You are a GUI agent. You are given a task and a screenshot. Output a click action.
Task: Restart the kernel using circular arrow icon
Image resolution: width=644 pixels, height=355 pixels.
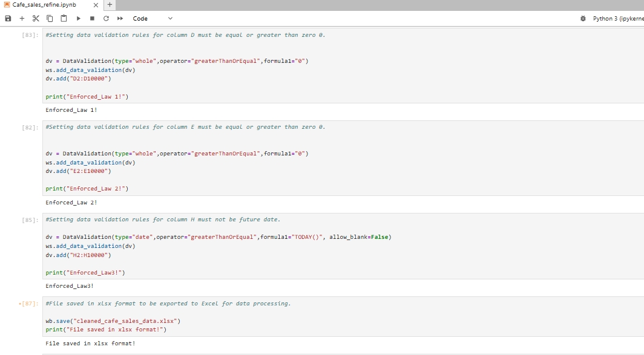coord(106,19)
